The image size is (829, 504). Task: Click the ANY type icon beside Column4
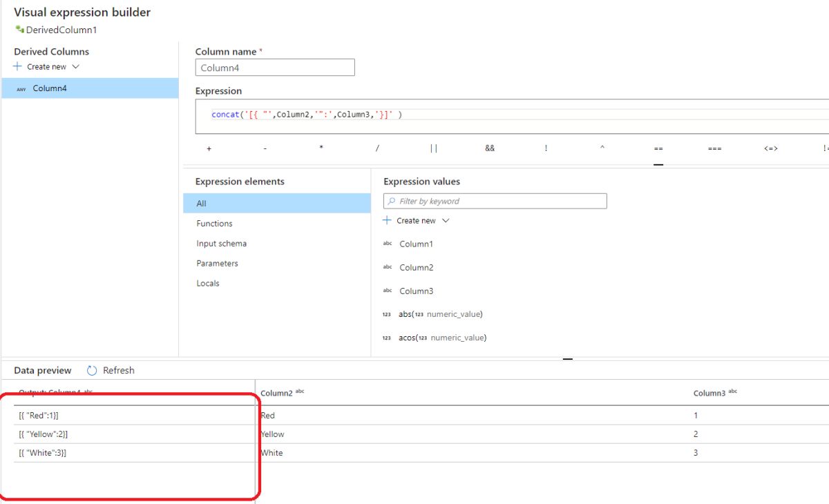21,89
